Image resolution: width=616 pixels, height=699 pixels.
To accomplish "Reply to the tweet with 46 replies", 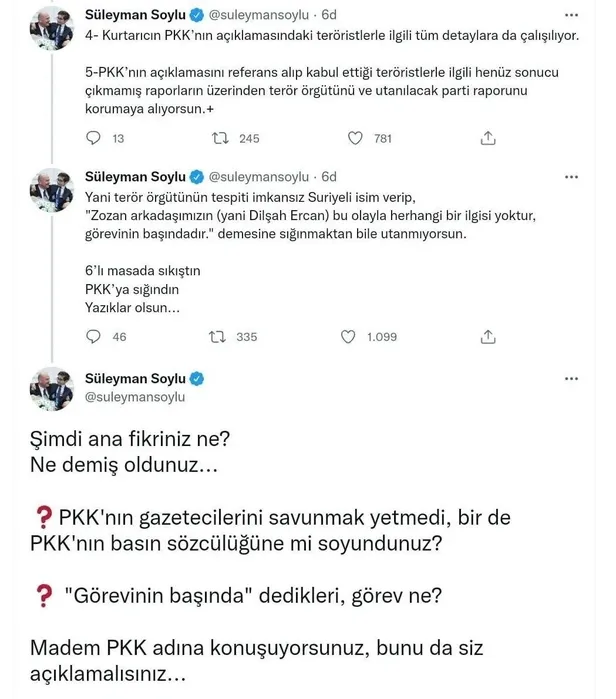I will coord(92,337).
